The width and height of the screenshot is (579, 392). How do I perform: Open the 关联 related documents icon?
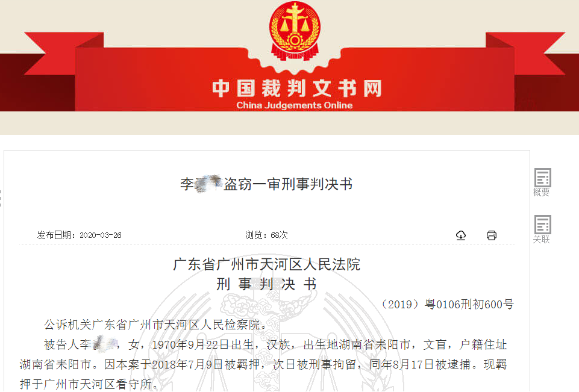pyautogui.click(x=542, y=229)
